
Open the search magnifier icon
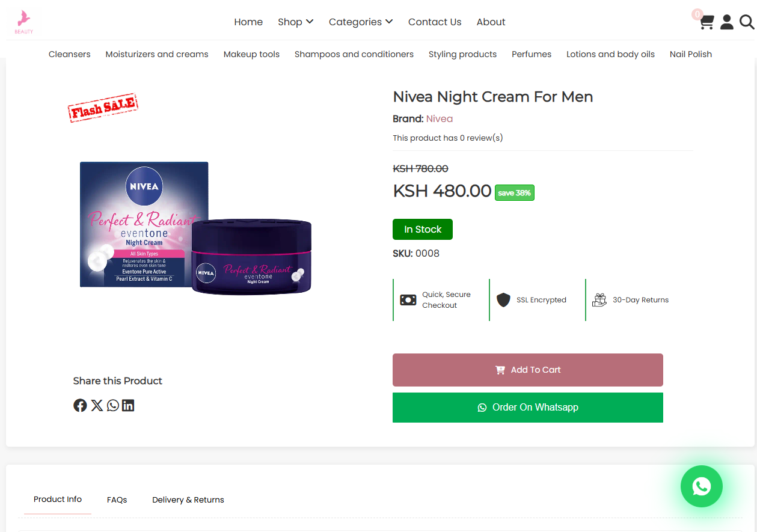click(747, 22)
